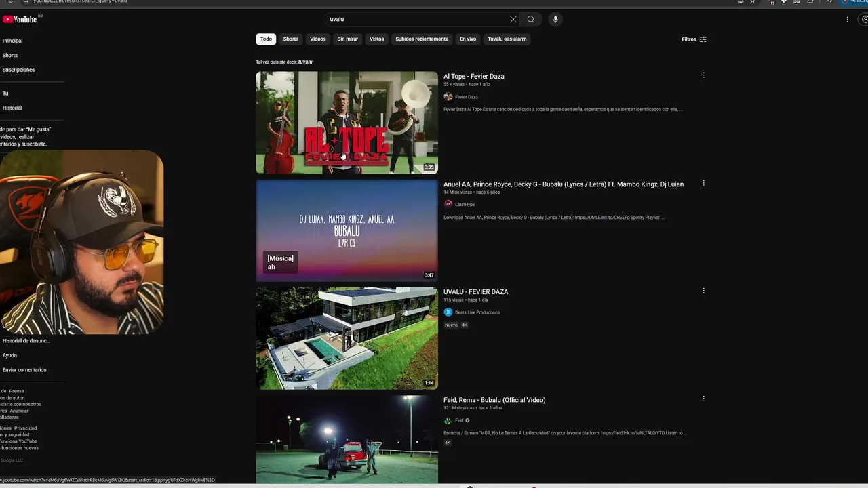
Task: Click Fevier Daza channel avatar
Action: 448,97
